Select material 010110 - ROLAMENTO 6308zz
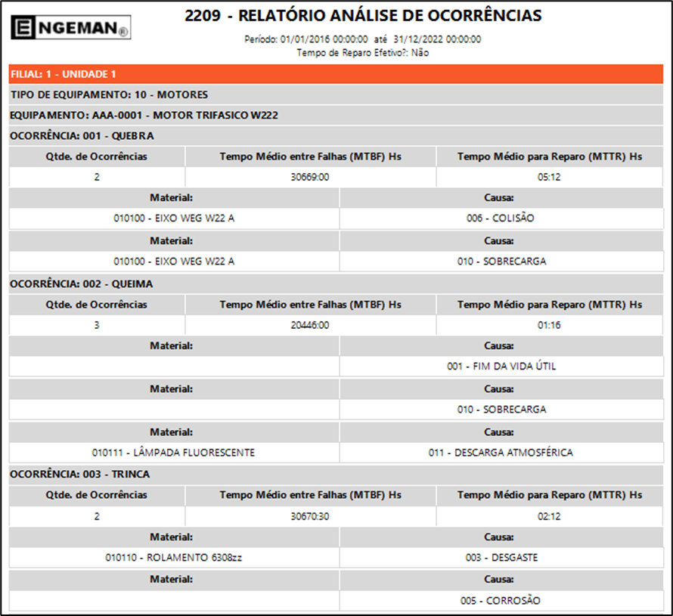 173,557
